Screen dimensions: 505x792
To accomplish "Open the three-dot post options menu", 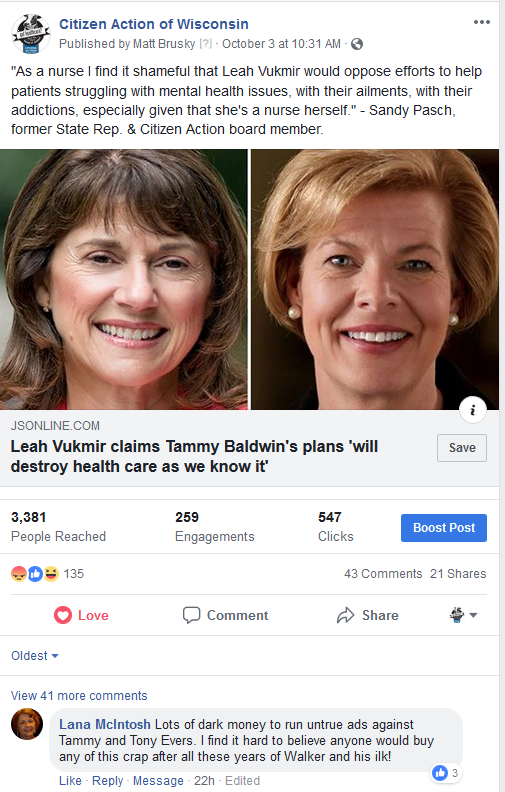I will [x=481, y=22].
